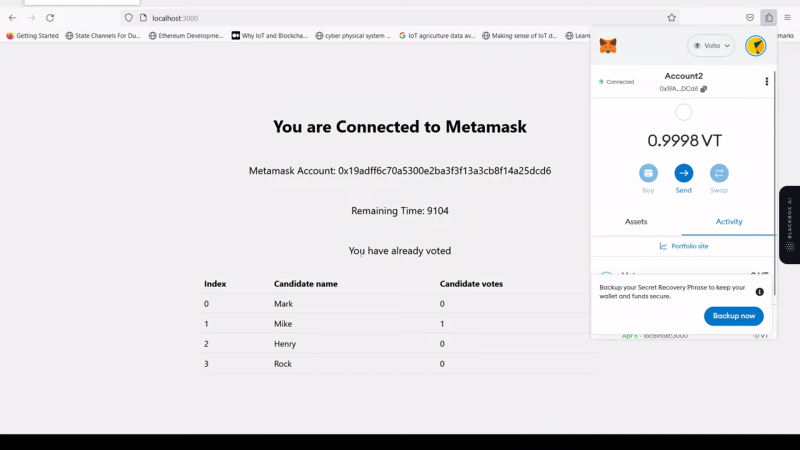Click Mike's vote count of 1
Screen dimensions: 800x450
pos(442,323)
